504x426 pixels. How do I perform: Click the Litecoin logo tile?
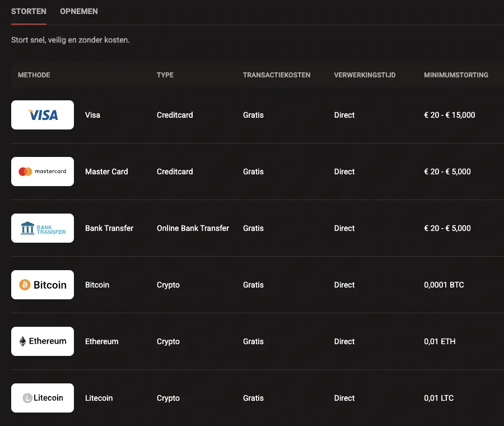point(43,398)
